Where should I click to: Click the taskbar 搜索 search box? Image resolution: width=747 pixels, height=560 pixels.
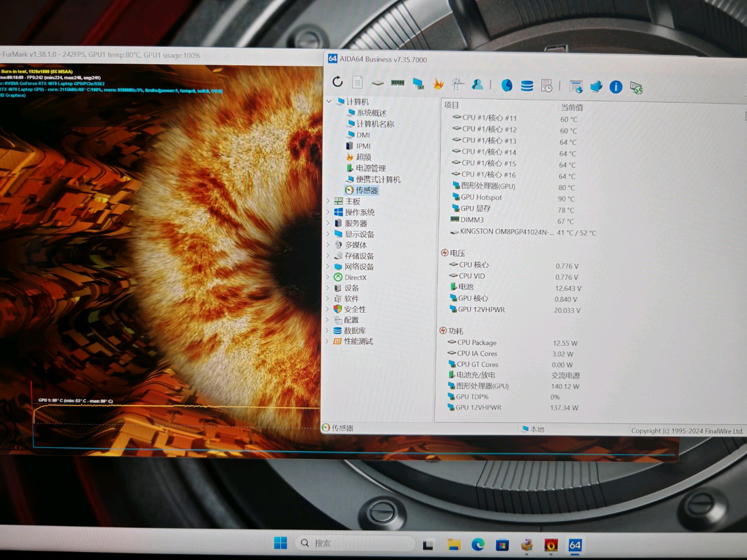355,543
